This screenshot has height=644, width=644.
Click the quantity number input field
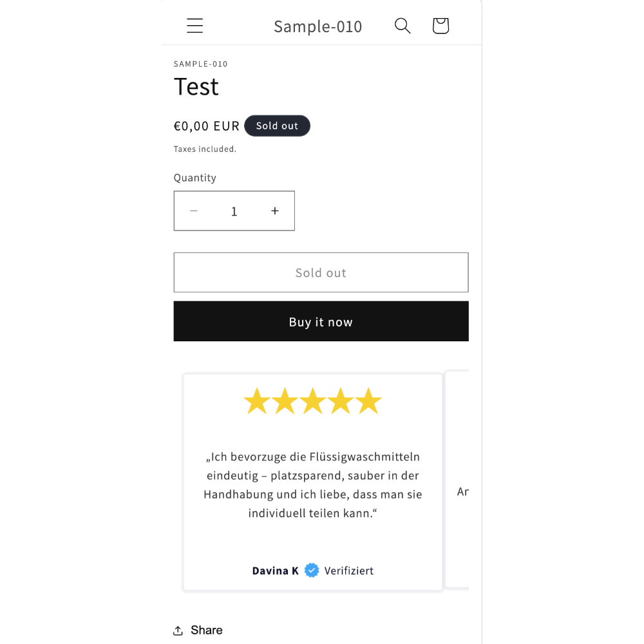click(234, 211)
